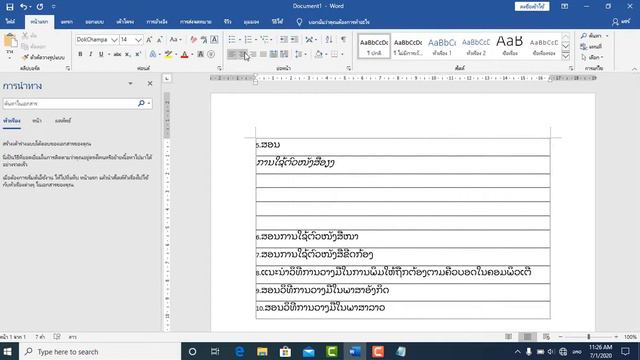
Task: Open the Pages tab in navigation pane
Action: coord(37,121)
